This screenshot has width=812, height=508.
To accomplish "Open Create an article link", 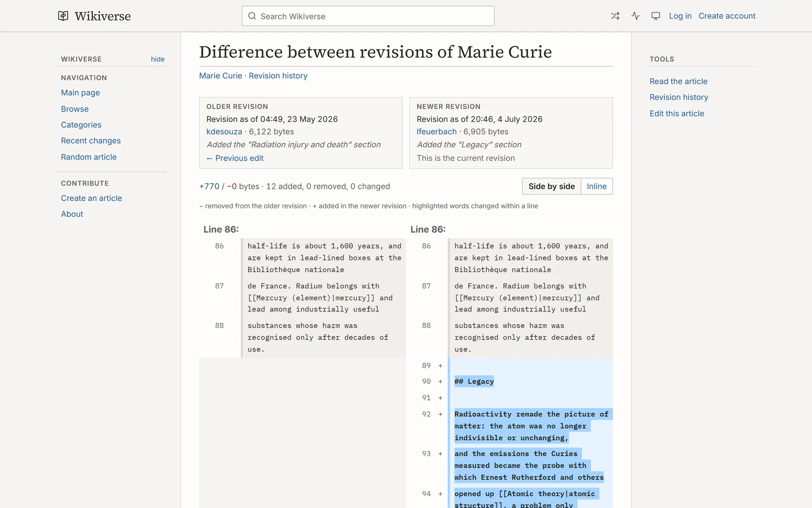I will [x=91, y=198].
